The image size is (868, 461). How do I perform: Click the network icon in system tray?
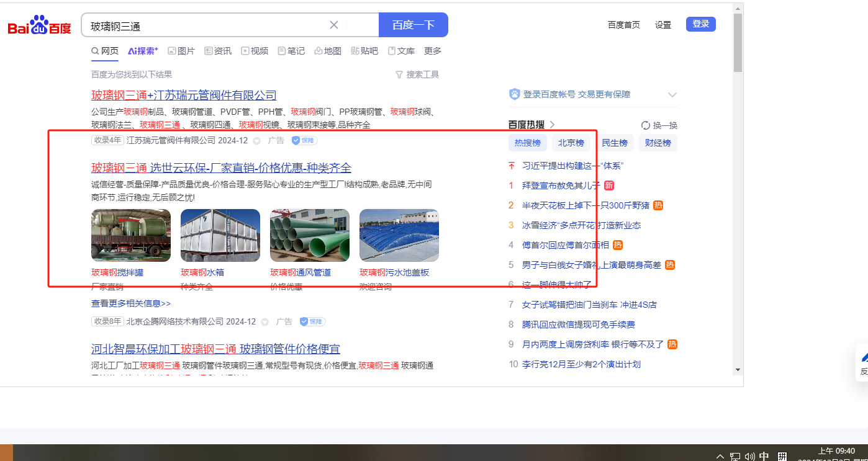tap(735, 457)
